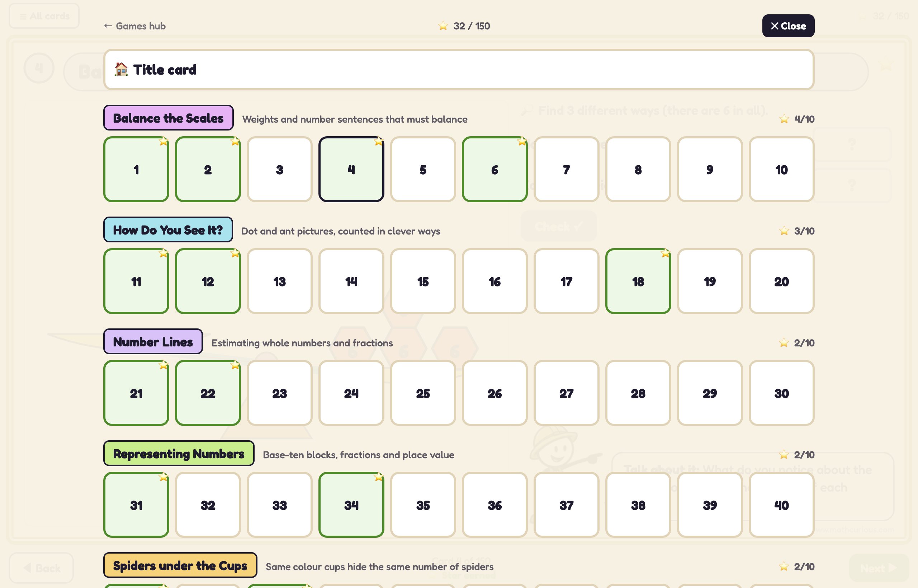Screen dimensions: 918x588
Task: Open card 27
Action: coord(566,393)
